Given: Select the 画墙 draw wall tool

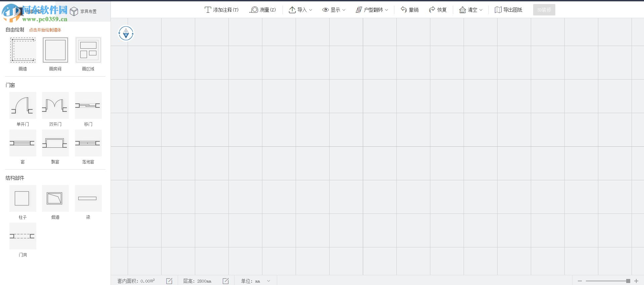Looking at the screenshot, I should pyautogui.click(x=23, y=50).
